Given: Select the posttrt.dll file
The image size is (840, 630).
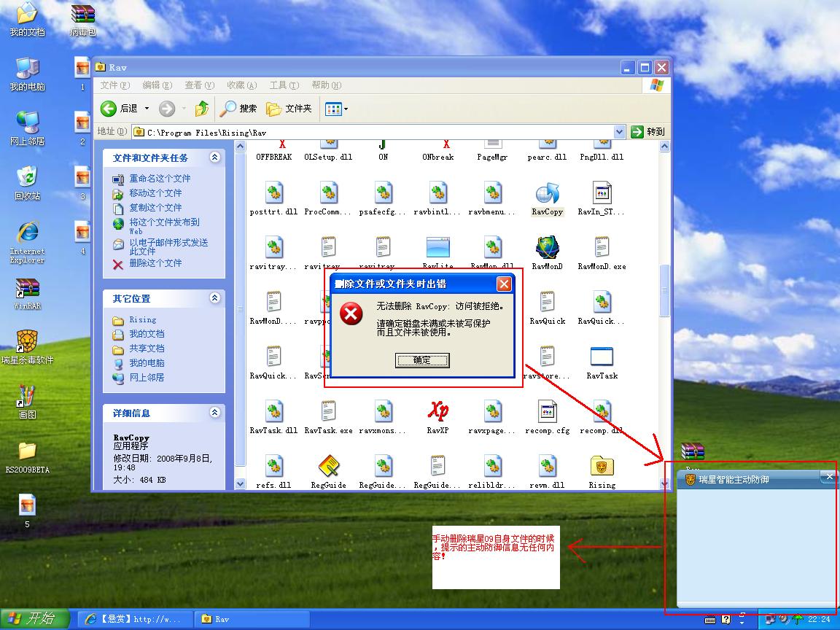Looking at the screenshot, I should coord(273,199).
